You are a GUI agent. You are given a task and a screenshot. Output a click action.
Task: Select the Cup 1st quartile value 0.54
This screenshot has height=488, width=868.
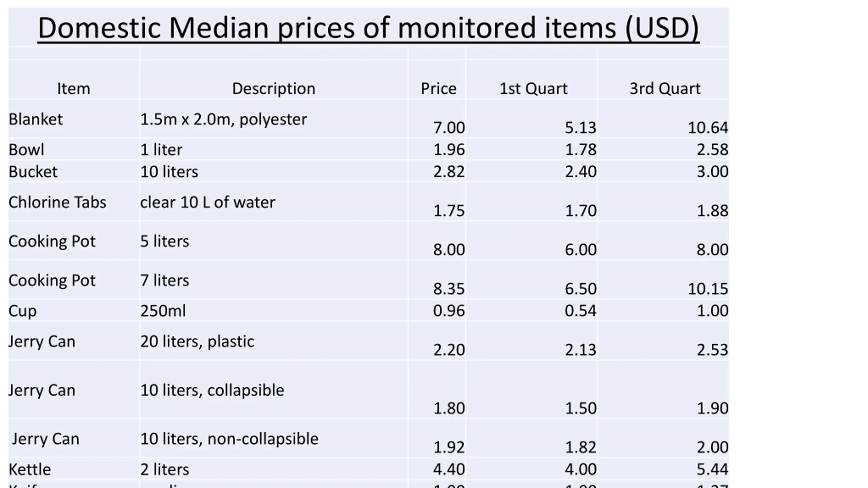(580, 310)
